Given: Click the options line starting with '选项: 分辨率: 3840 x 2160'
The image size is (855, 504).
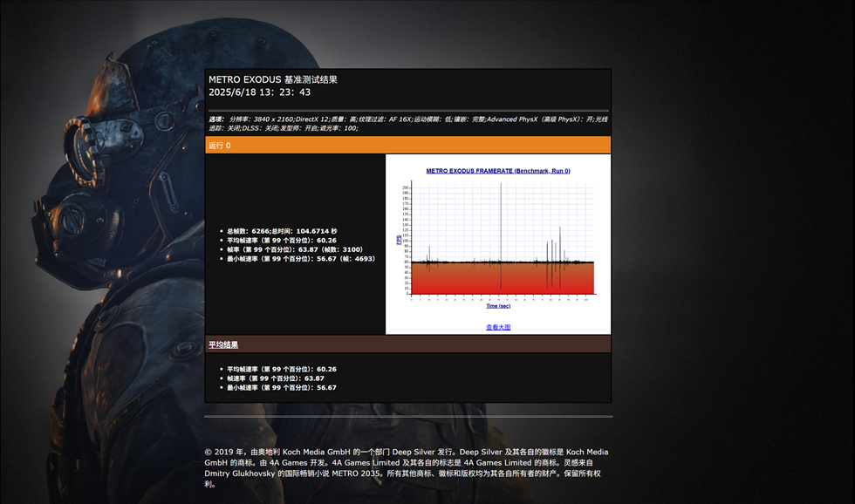Looking at the screenshot, I should point(408,119).
